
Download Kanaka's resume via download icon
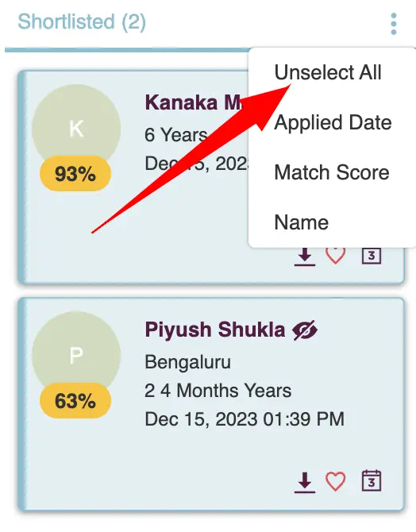305,256
